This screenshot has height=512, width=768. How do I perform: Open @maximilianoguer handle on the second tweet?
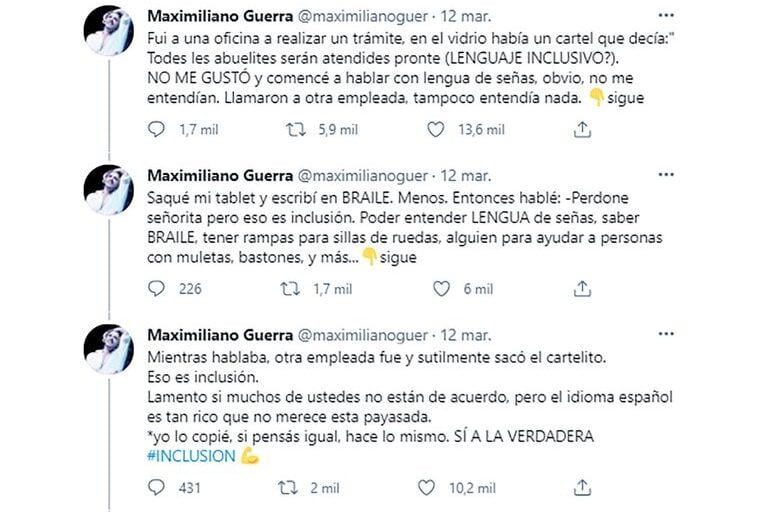[362, 176]
